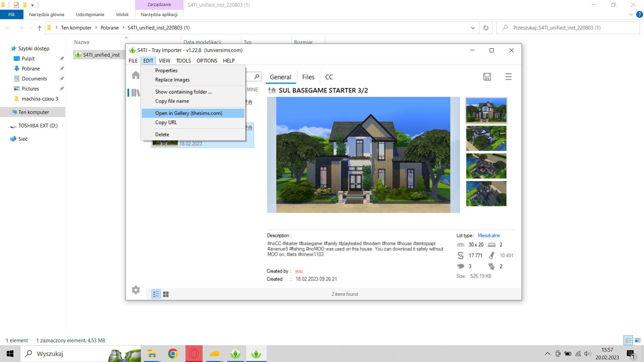The width and height of the screenshot is (644, 362).
Task: Click the home icon in Tray Importer sidebar
Action: click(136, 75)
